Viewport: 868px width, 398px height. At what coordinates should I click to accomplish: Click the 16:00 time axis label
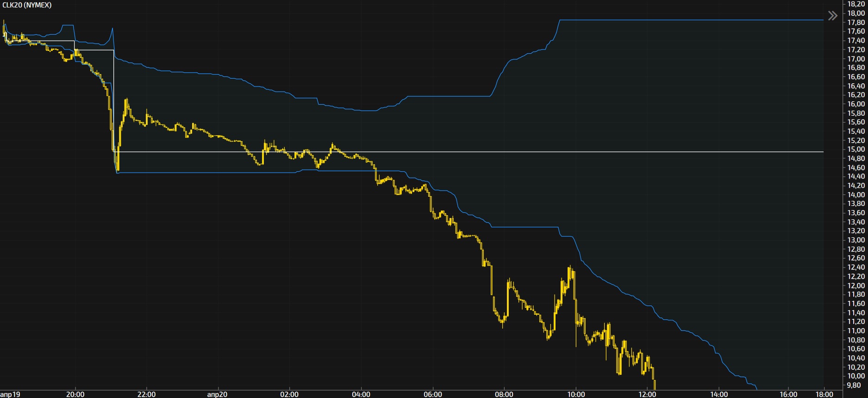pyautogui.click(x=788, y=394)
